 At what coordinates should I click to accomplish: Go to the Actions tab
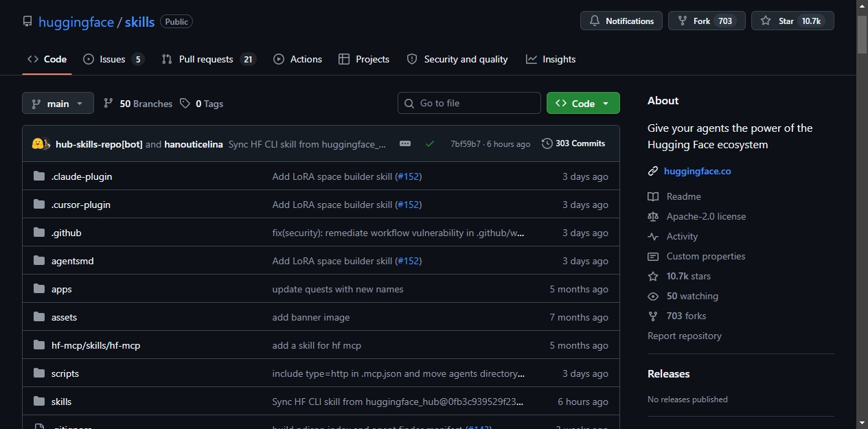tap(297, 59)
